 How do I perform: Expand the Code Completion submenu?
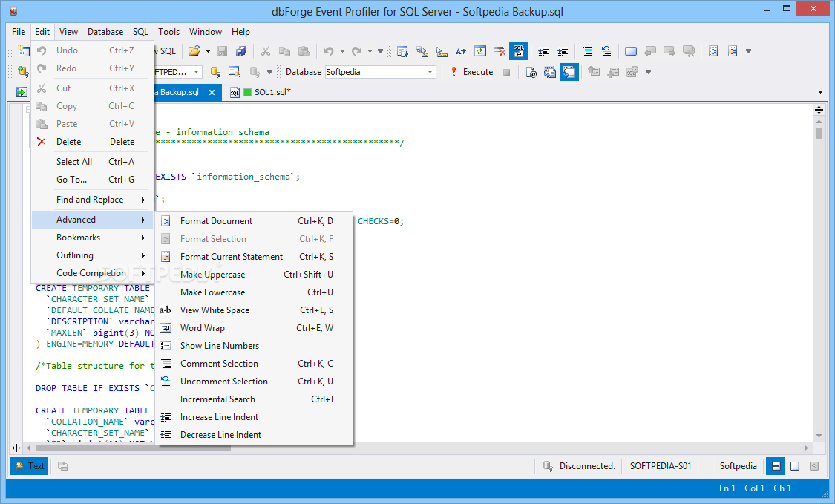click(93, 273)
